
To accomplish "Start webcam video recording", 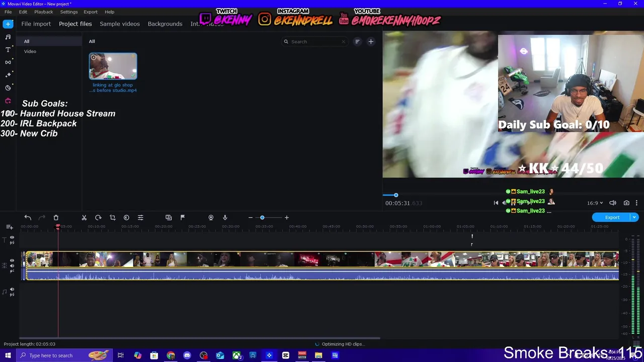I will click(x=211, y=217).
